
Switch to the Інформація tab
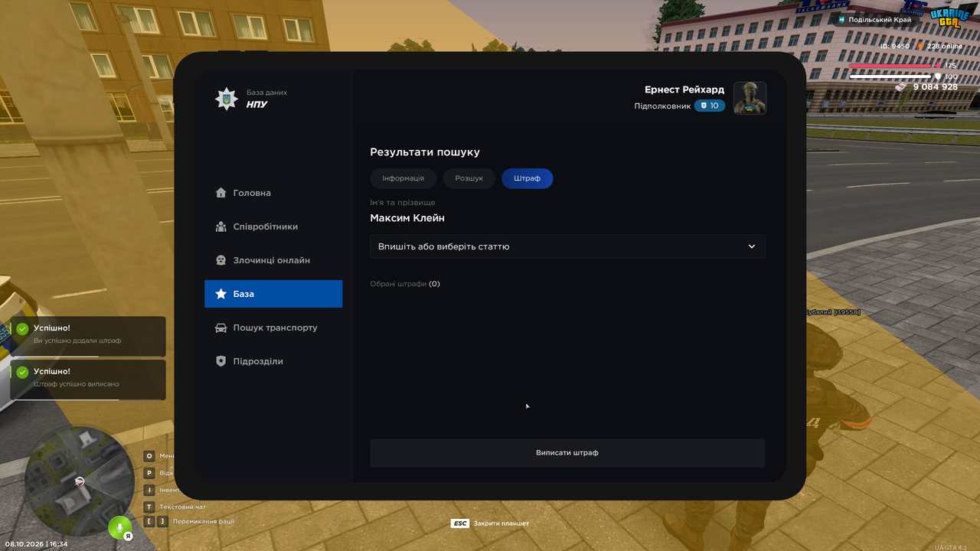pos(403,178)
